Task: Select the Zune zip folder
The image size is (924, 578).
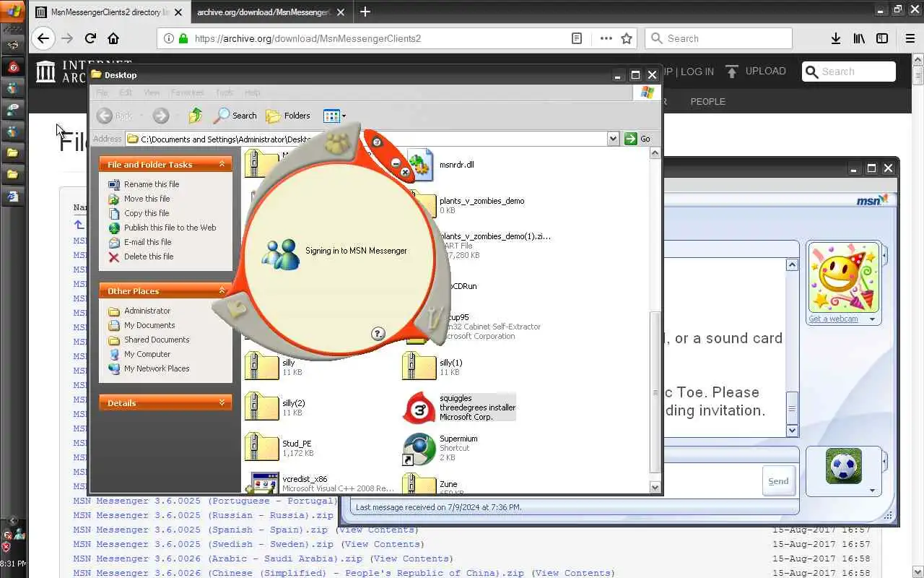Action: coord(419,484)
